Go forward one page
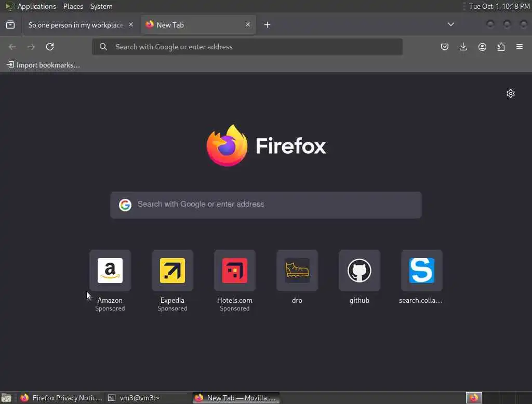Viewport: 532px width, 404px height. (x=31, y=47)
